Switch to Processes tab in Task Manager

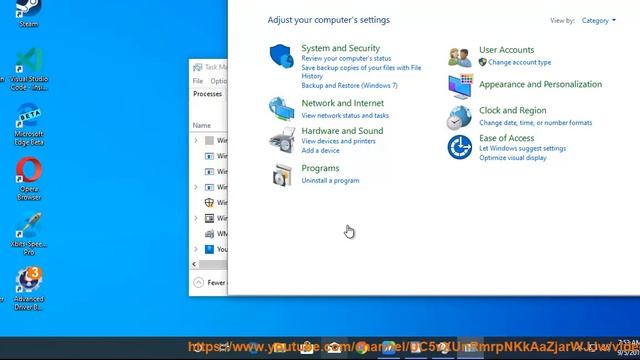pos(208,94)
